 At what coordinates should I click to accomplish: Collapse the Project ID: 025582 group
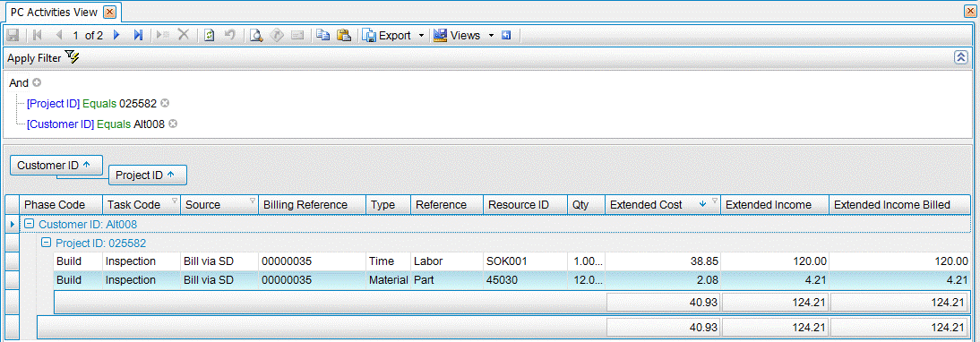pos(46,243)
